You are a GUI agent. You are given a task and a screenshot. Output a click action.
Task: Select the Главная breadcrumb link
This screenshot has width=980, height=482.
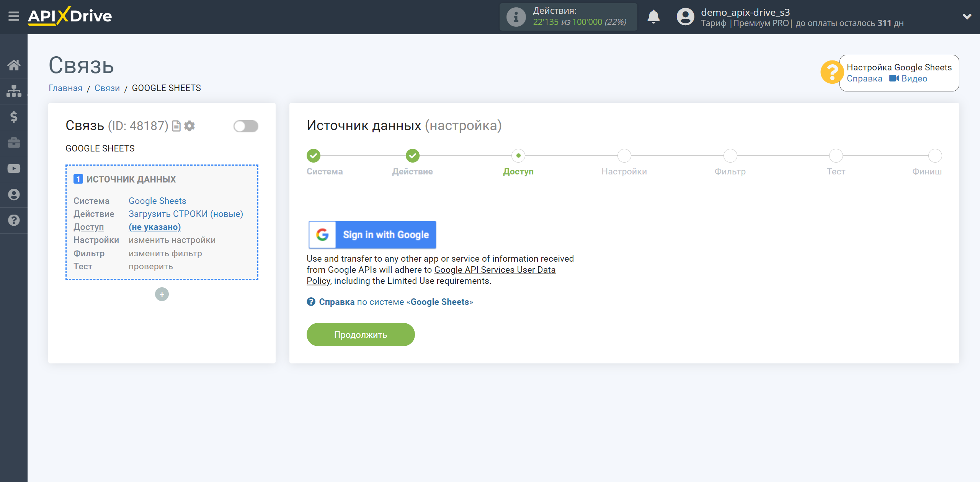pos(65,88)
